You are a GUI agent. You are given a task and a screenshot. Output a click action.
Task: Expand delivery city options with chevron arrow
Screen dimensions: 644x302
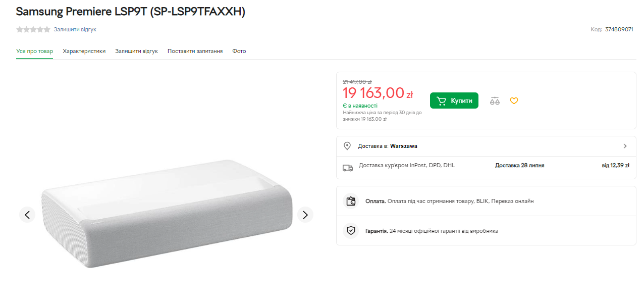625,146
